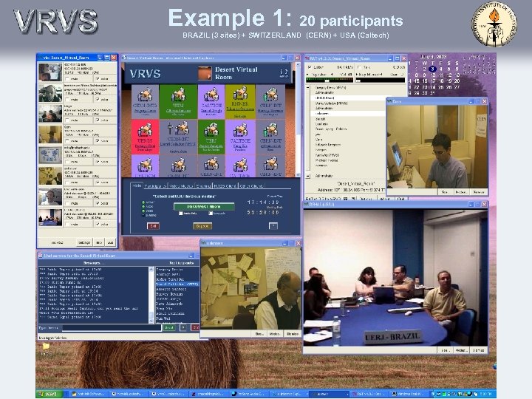The height and width of the screenshot is (399, 532).
Task: Adjust the RAT speaker volume slider
Action: 329,80
